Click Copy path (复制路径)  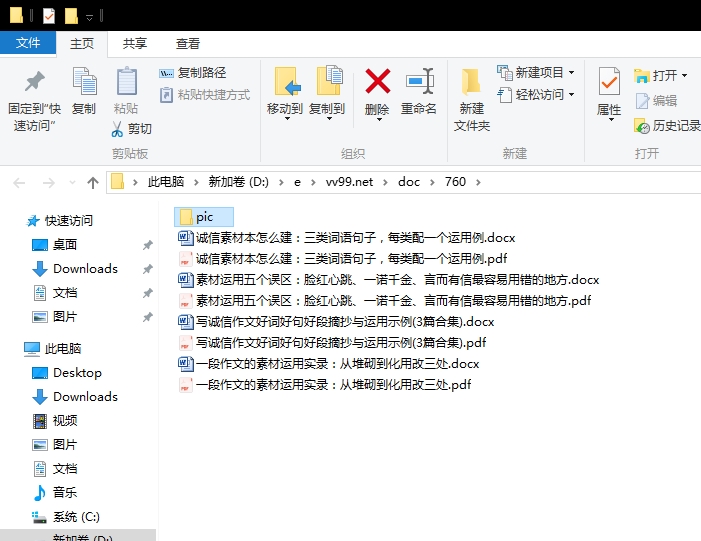click(193, 72)
